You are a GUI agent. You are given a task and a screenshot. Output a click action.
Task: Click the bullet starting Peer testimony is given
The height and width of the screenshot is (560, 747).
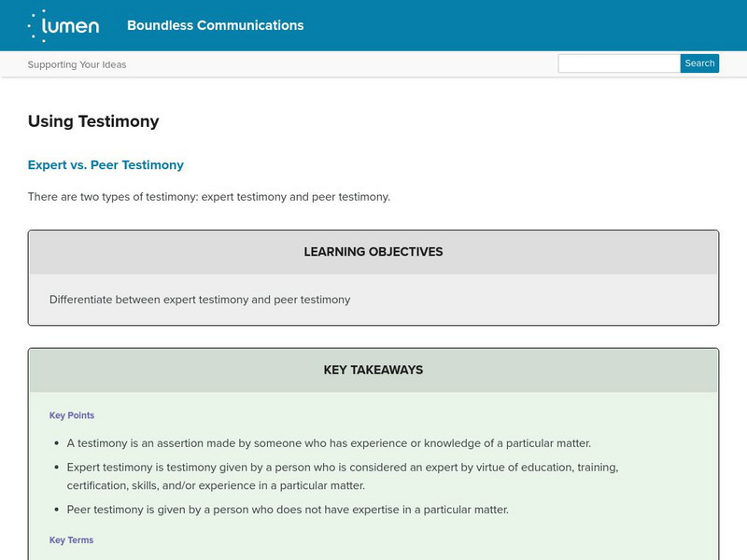(x=288, y=510)
